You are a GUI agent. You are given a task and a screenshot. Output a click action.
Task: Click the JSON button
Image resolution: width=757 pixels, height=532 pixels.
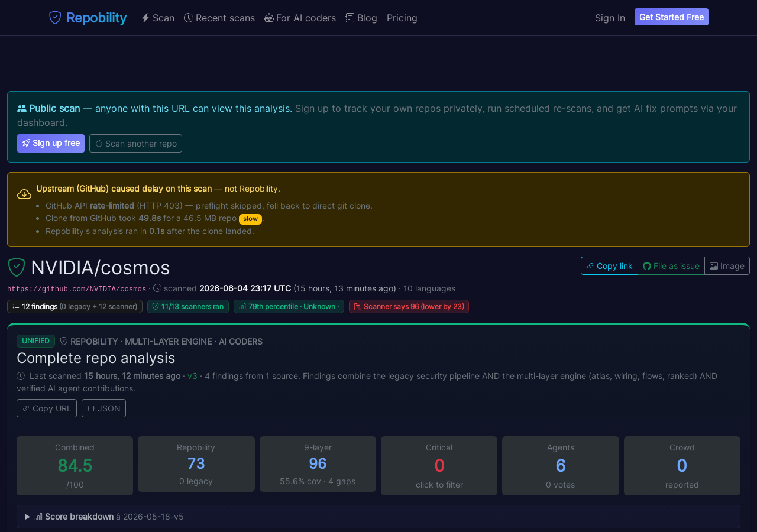point(103,408)
